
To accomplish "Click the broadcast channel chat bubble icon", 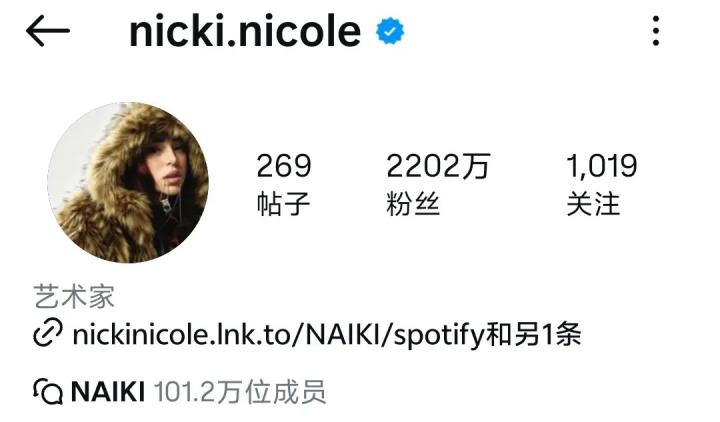I will [48, 392].
